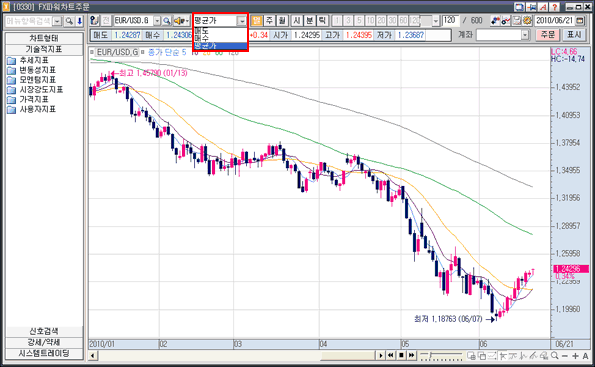The image size is (595, 367).
Task: Expand the 가격지표 folder
Action: pos(28,99)
